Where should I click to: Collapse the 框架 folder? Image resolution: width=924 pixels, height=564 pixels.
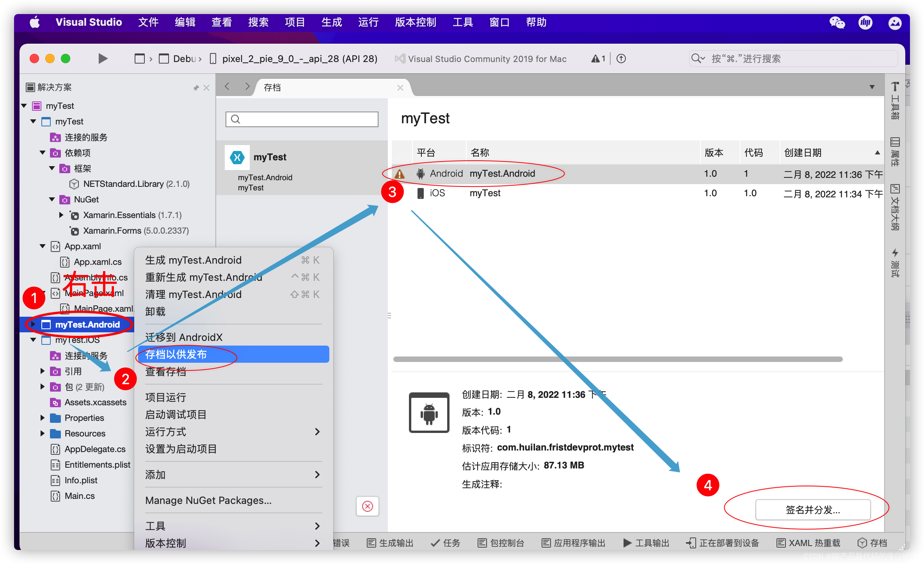tap(52, 168)
